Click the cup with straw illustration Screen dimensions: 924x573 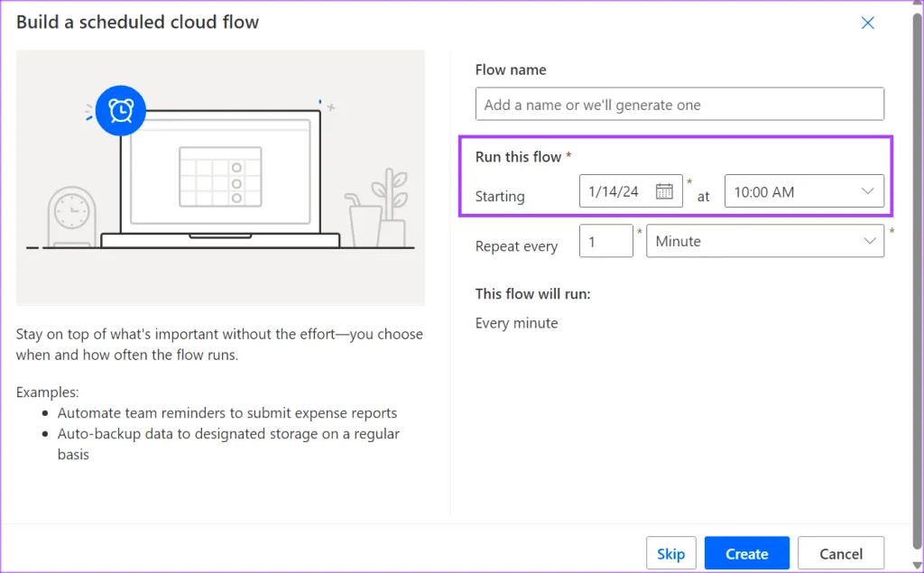click(x=364, y=221)
